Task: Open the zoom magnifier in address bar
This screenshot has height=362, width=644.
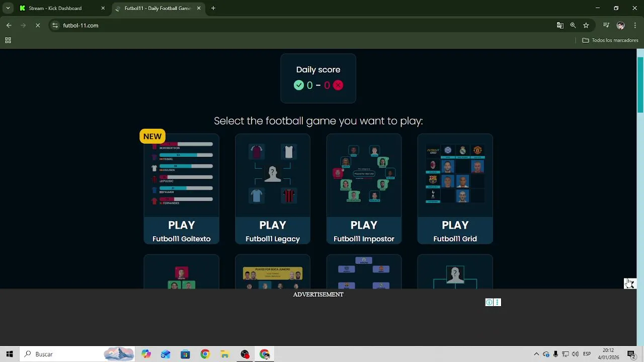Action: (x=573, y=25)
